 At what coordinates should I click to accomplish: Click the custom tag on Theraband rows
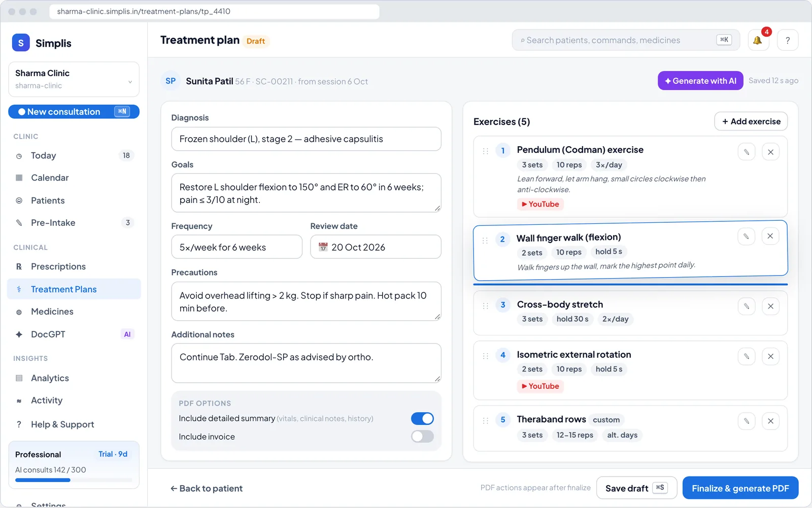point(606,420)
